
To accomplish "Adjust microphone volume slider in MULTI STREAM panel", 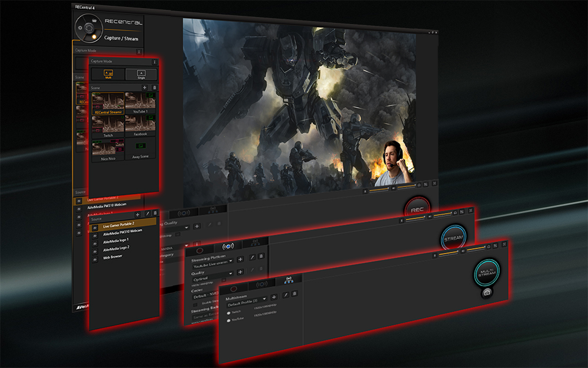I will tap(449, 253).
